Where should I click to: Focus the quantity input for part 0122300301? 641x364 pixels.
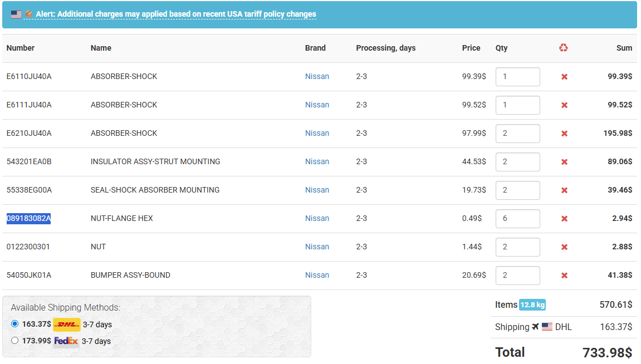point(517,247)
